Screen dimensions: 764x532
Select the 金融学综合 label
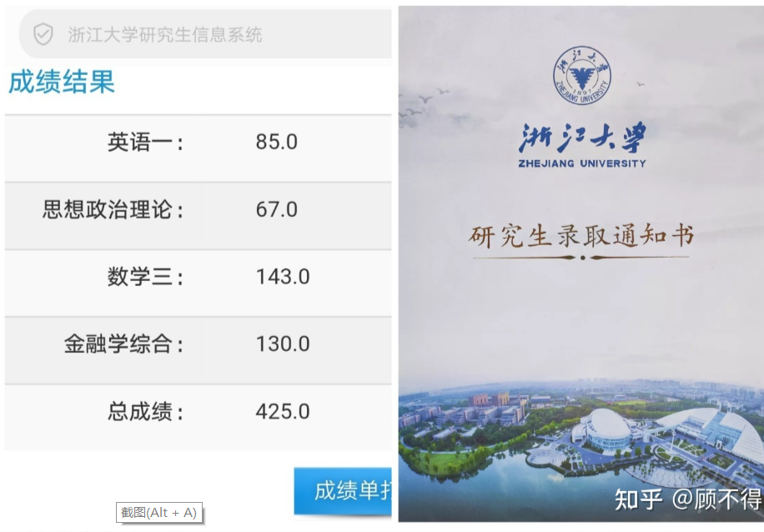click(124, 344)
